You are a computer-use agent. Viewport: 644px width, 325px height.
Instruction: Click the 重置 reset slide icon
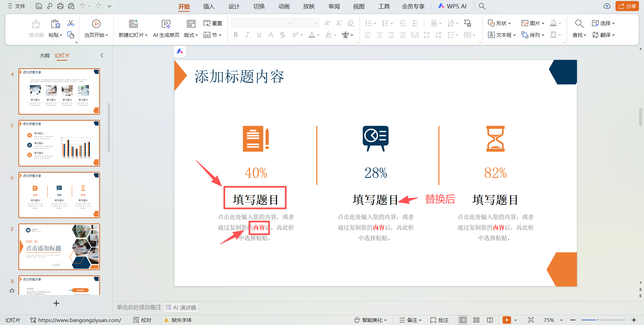tap(213, 23)
